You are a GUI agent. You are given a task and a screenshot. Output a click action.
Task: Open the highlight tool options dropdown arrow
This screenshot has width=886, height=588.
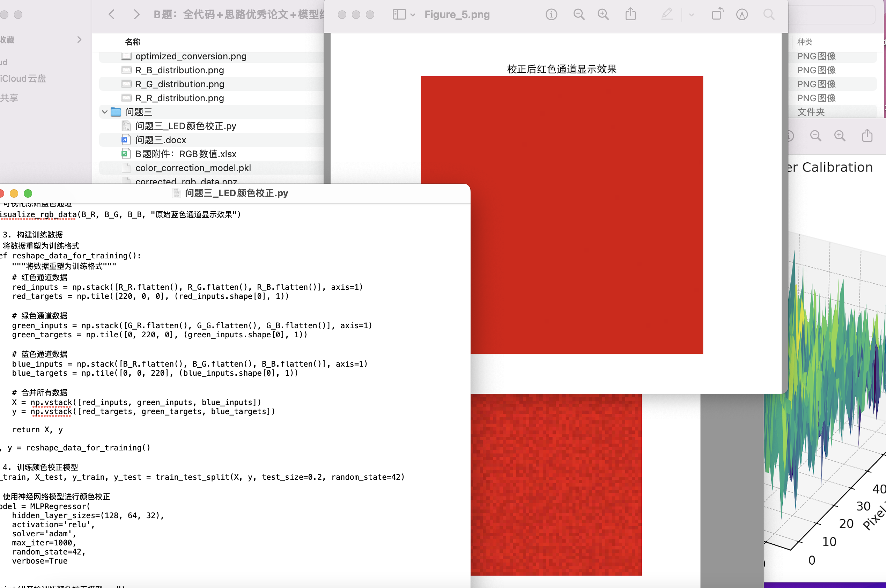(692, 15)
